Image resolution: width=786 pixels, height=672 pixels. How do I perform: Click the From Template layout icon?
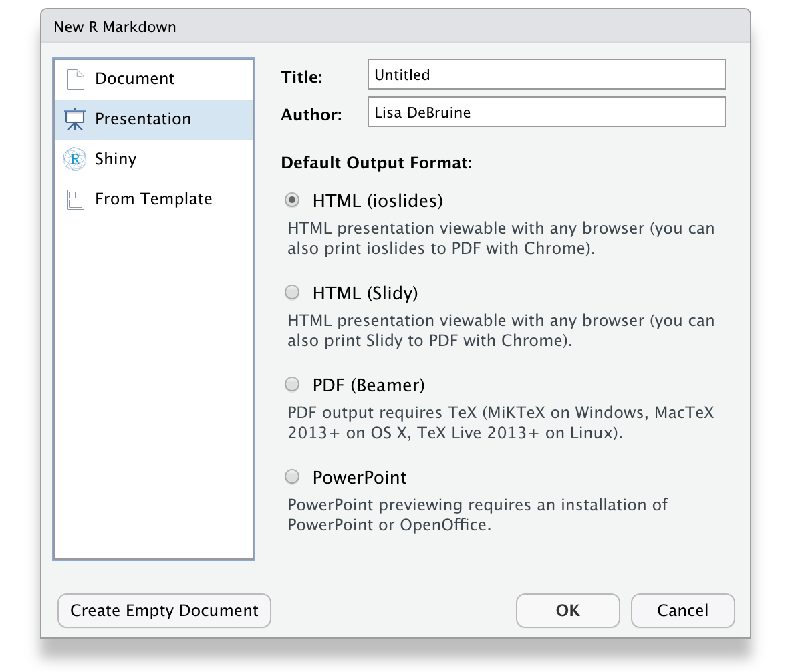(75, 200)
